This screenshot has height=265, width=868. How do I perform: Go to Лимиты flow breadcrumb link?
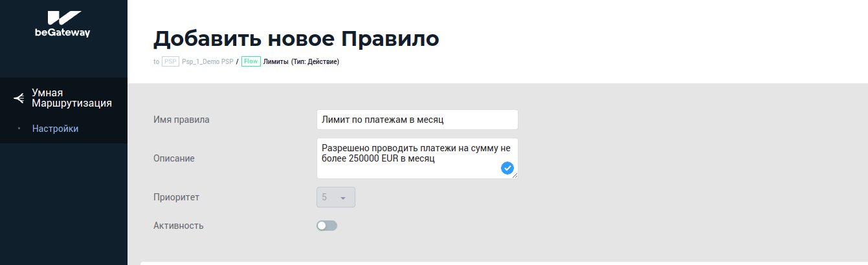pos(276,62)
